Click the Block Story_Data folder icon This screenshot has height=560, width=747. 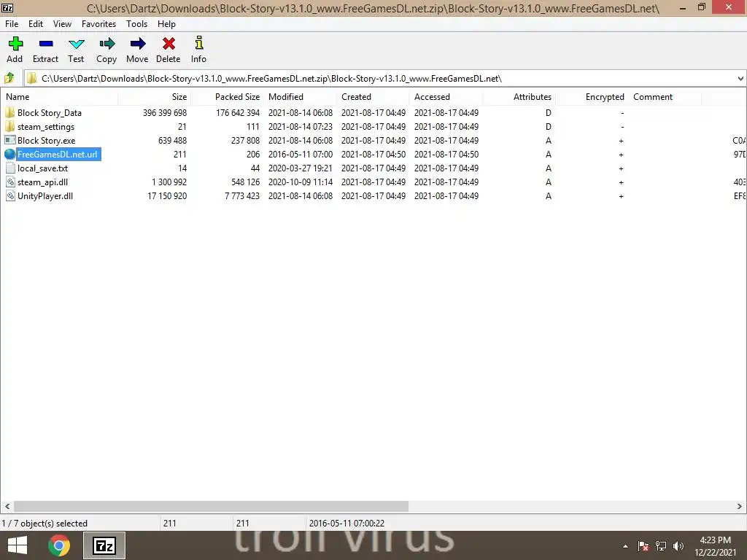10,113
